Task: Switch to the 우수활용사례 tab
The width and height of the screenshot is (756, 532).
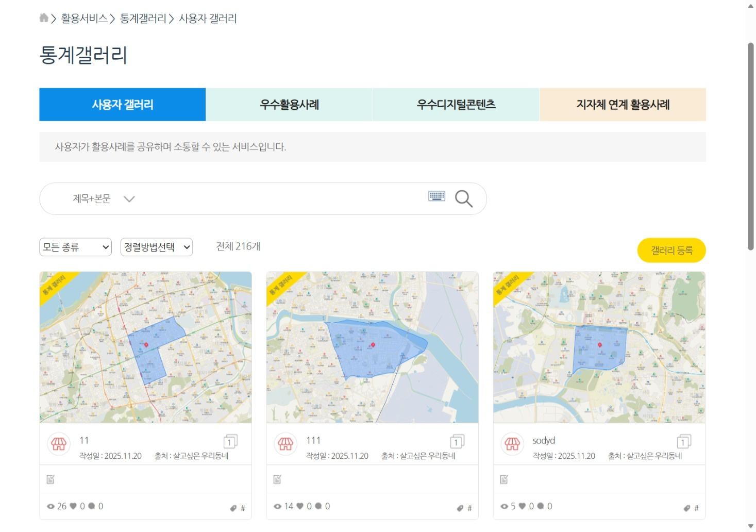Action: point(289,105)
